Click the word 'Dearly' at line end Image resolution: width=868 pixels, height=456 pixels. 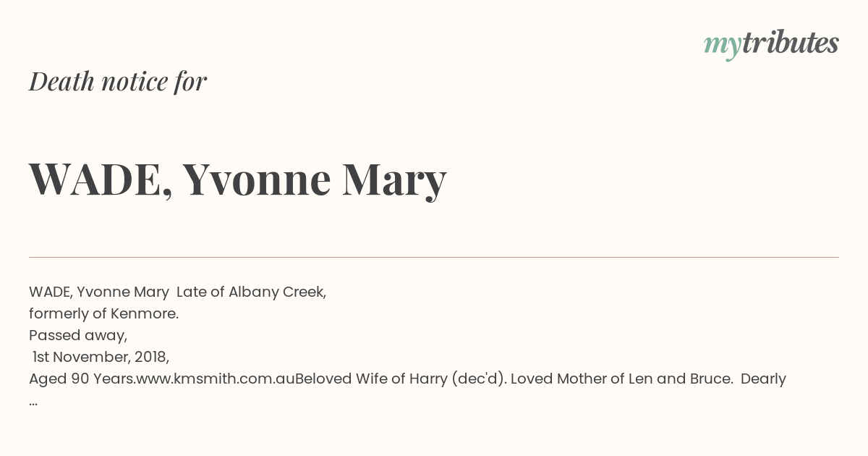tap(763, 379)
